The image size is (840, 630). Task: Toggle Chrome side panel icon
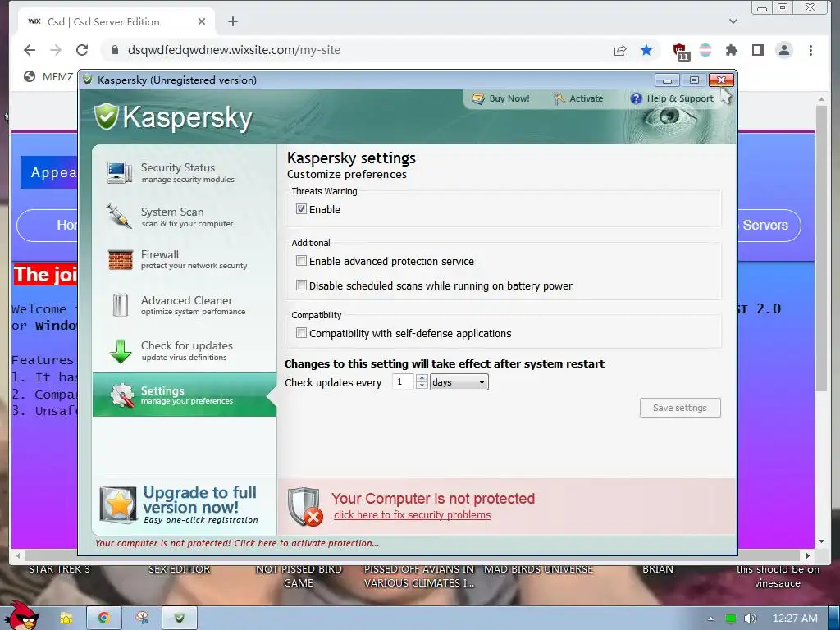click(757, 50)
